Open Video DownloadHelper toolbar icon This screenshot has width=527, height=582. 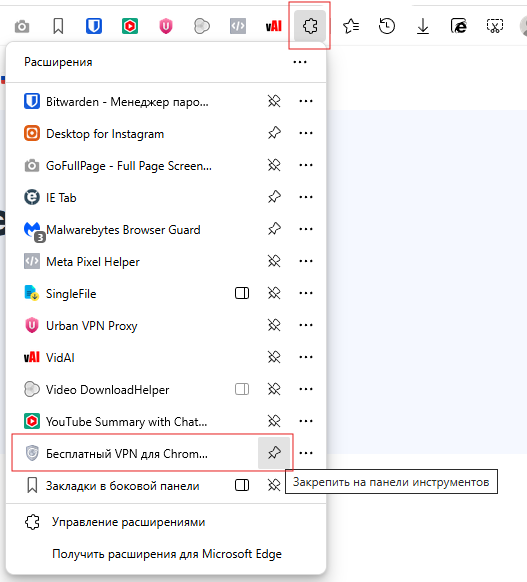click(202, 26)
